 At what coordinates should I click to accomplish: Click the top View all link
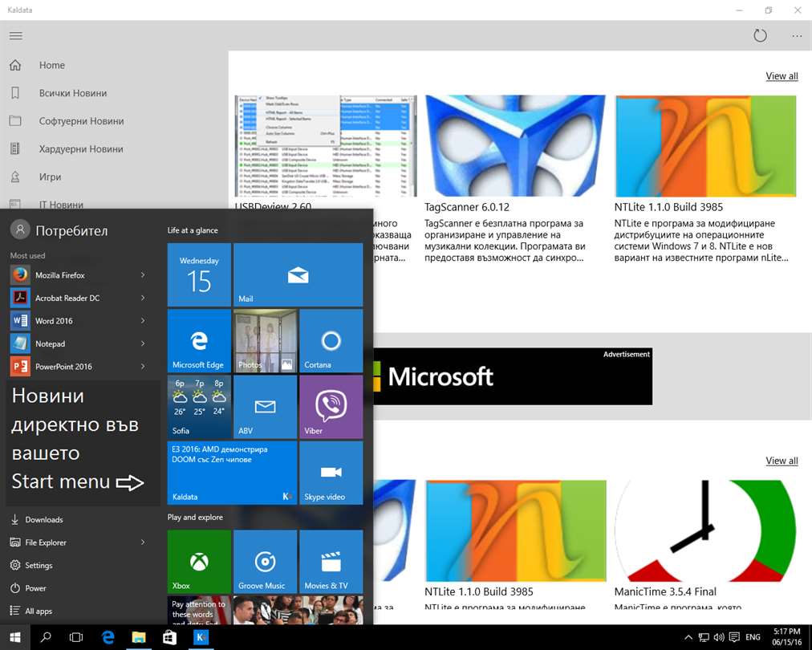[782, 76]
